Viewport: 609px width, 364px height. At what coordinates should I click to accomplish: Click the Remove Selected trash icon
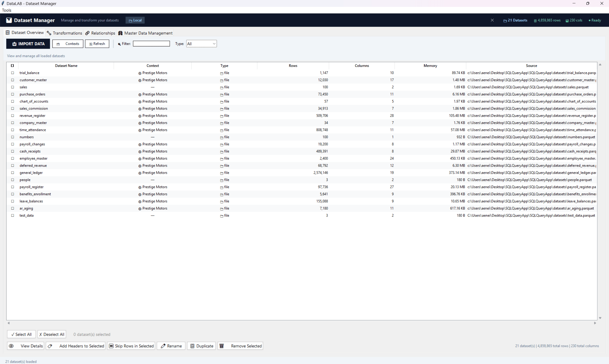pos(221,346)
